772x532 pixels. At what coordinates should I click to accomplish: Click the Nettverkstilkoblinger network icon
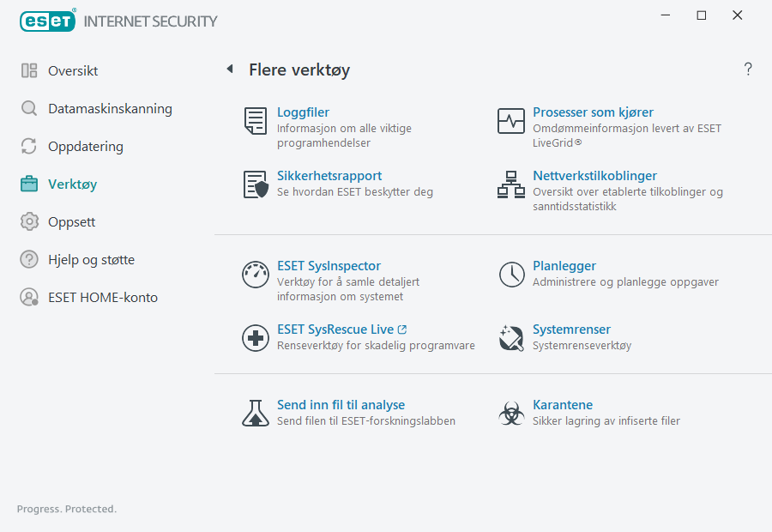point(511,184)
